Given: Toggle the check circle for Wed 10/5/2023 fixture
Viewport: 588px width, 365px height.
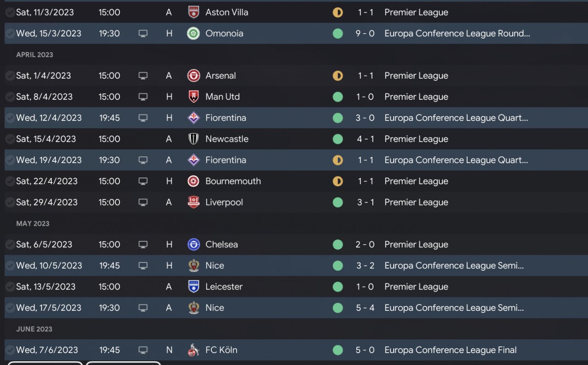Looking at the screenshot, I should 10,266.
